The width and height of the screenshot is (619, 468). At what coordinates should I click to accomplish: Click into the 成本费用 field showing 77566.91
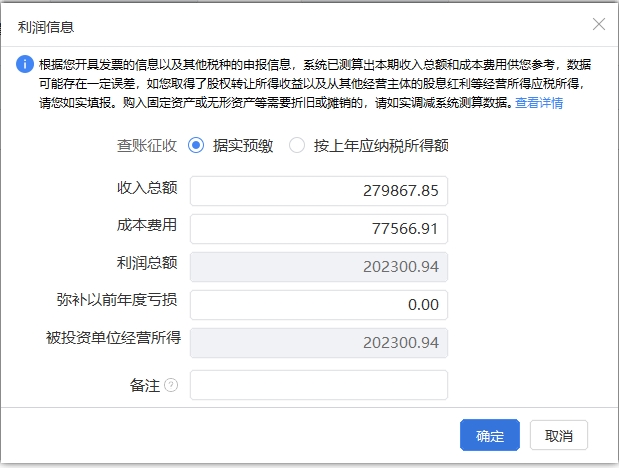[x=319, y=229]
